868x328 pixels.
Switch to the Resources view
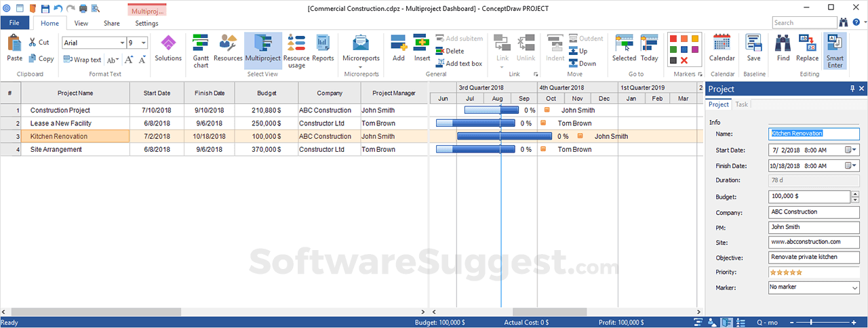[x=228, y=48]
